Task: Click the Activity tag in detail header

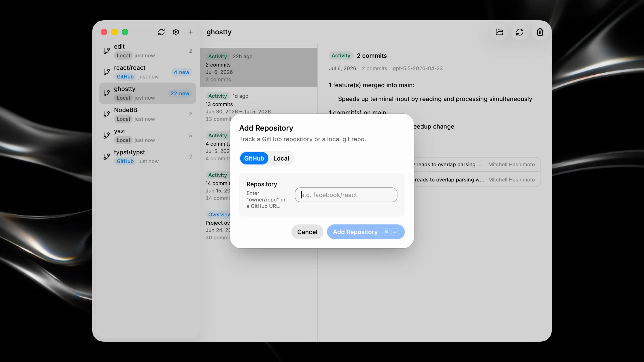Action: click(341, 56)
